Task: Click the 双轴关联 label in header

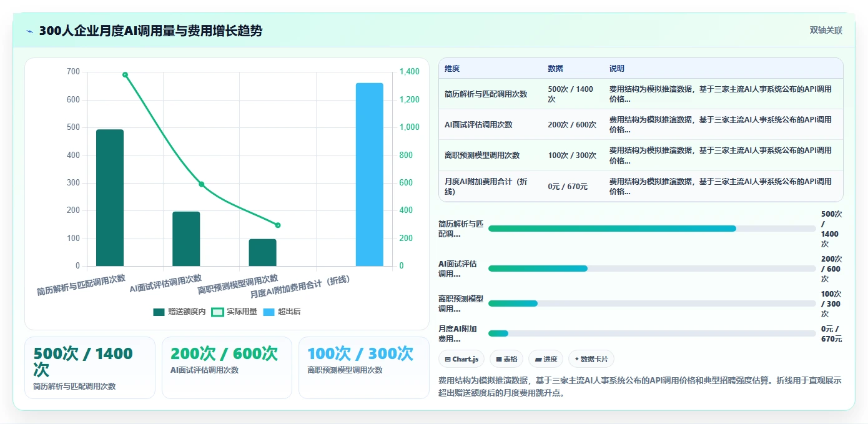Action: click(x=826, y=31)
